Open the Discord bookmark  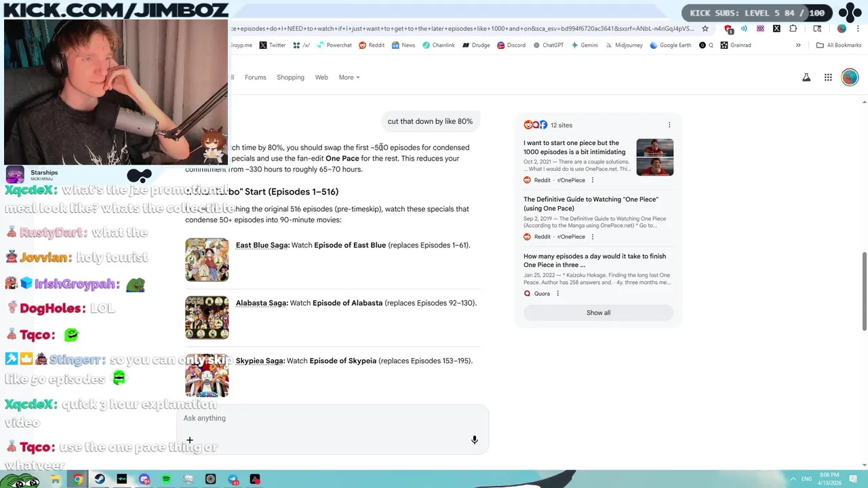click(x=511, y=45)
